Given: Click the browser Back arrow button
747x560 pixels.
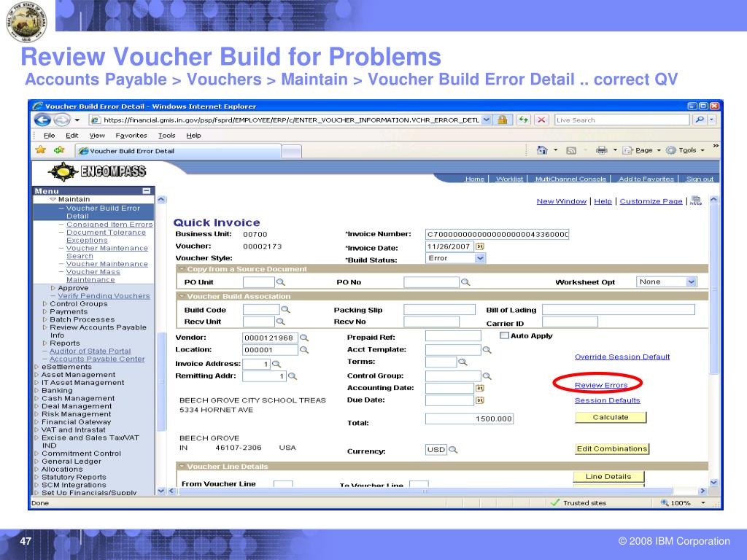Looking at the screenshot, I should 43,120.
